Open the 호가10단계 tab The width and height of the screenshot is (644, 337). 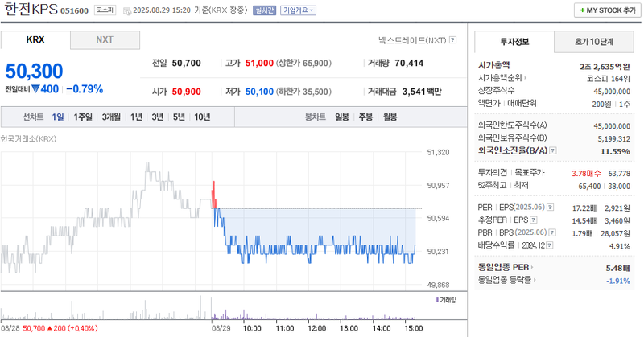(594, 42)
